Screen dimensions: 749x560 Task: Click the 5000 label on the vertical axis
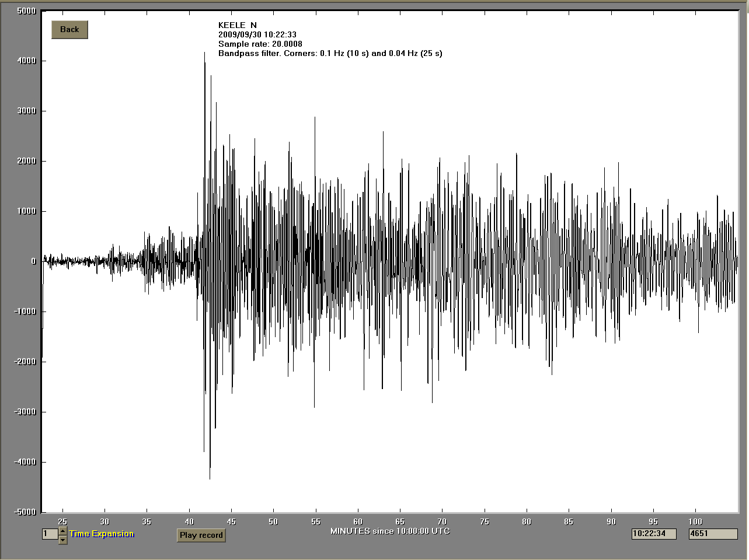[27, 10]
